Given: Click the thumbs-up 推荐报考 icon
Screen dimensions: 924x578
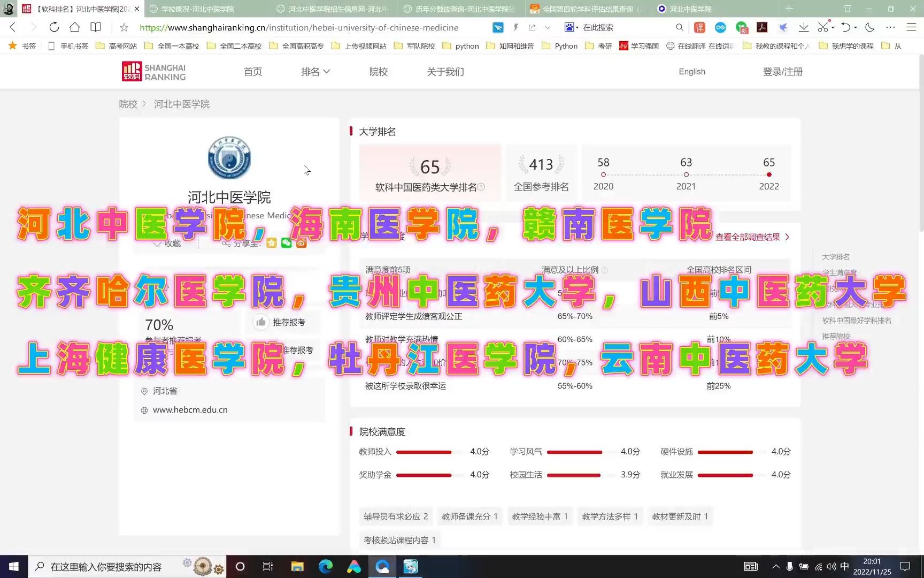Looking at the screenshot, I should point(261,322).
